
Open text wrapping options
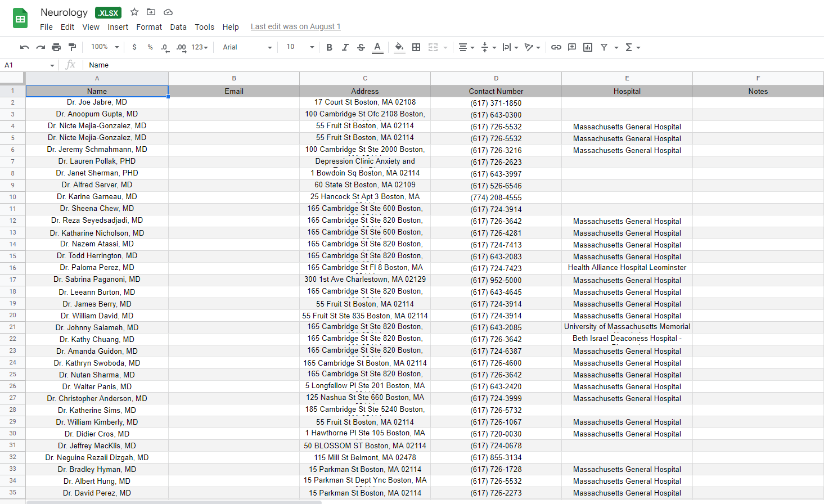[510, 47]
